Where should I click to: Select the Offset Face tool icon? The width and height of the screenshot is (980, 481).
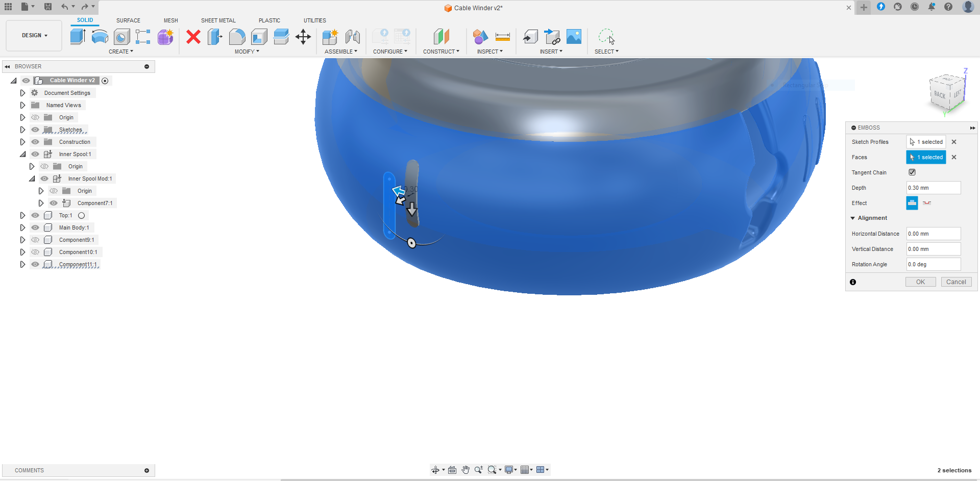point(281,37)
